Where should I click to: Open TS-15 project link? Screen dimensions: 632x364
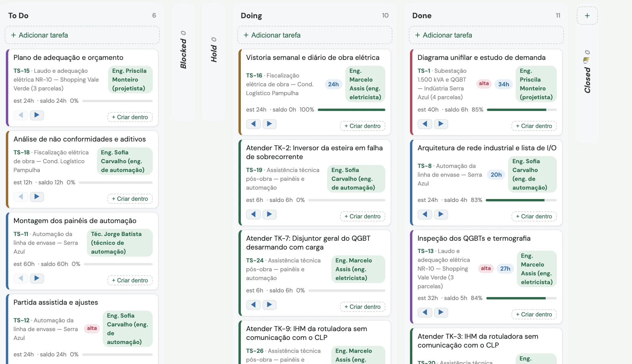point(21,71)
